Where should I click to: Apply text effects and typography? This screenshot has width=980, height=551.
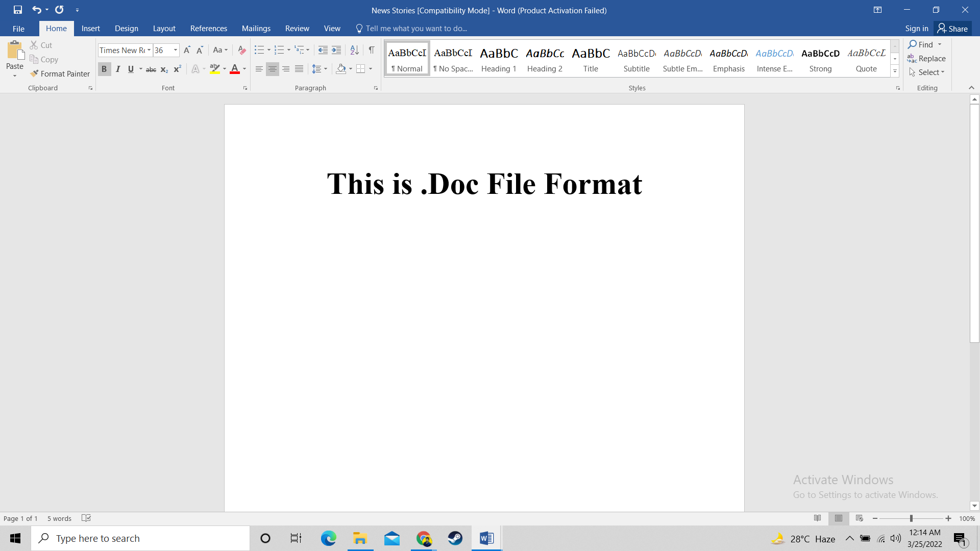(x=195, y=69)
